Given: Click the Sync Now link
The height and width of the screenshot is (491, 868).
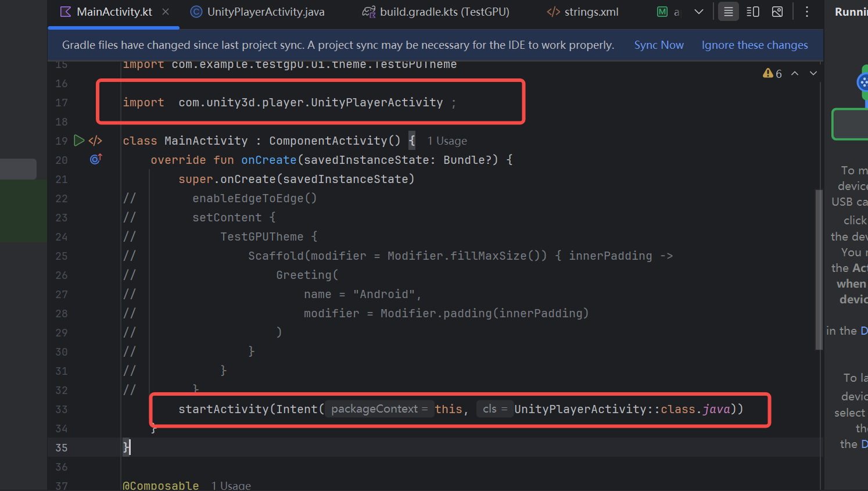Looking at the screenshot, I should [658, 45].
